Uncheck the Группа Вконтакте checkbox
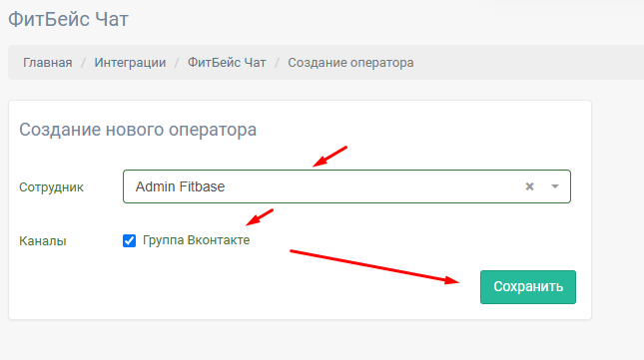 129,240
